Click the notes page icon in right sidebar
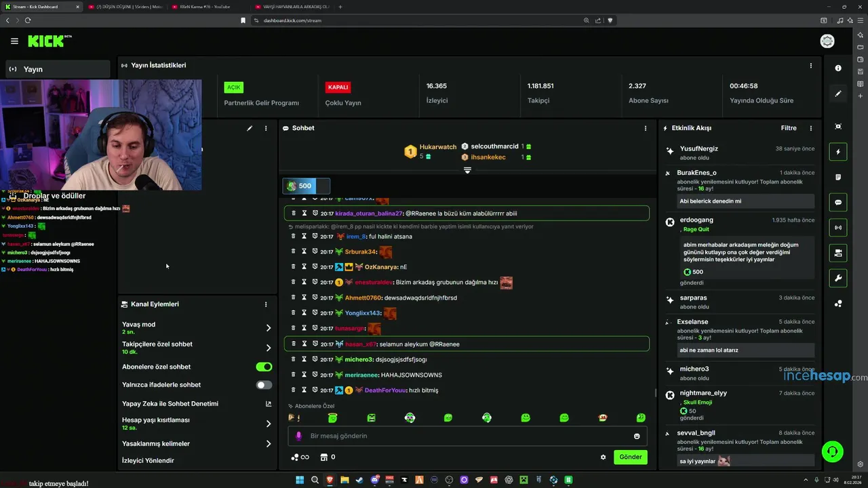868x488 pixels. [838, 177]
